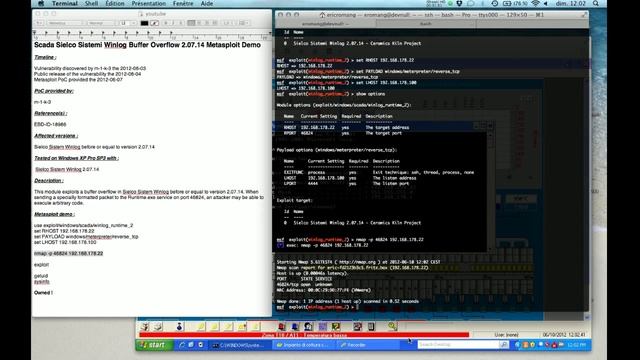Viewport: 640px width, 360px height.
Task: Open the Terminal application menu
Action: pos(64,3)
